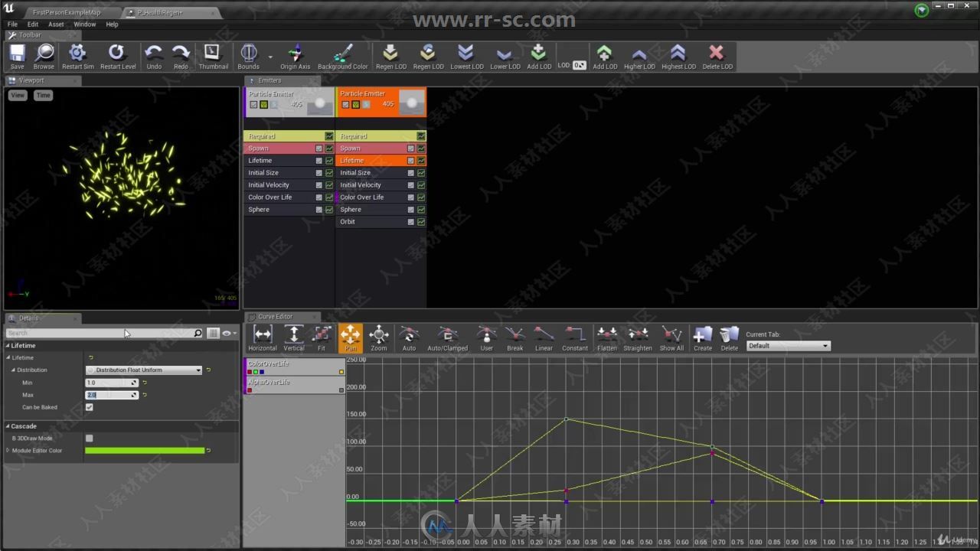Toggle Spawn module checkbox in first emitter

[x=319, y=148]
